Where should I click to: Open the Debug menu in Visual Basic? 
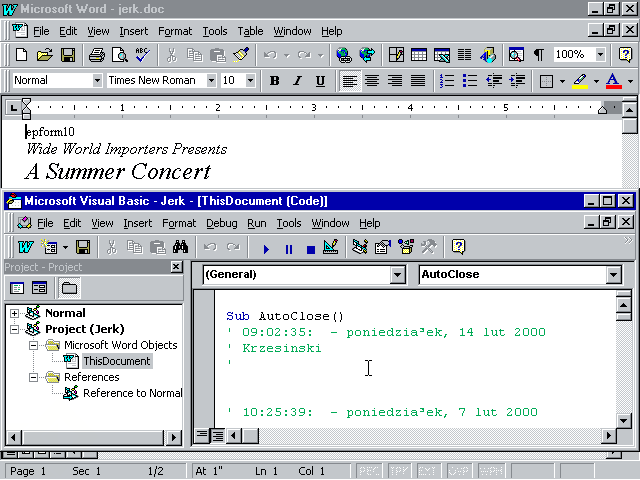click(222, 223)
